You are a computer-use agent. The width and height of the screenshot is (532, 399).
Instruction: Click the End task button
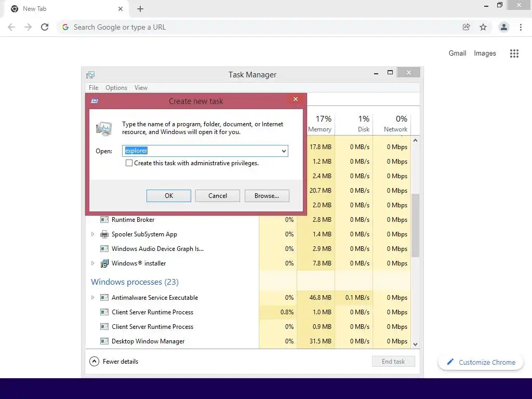pyautogui.click(x=393, y=362)
